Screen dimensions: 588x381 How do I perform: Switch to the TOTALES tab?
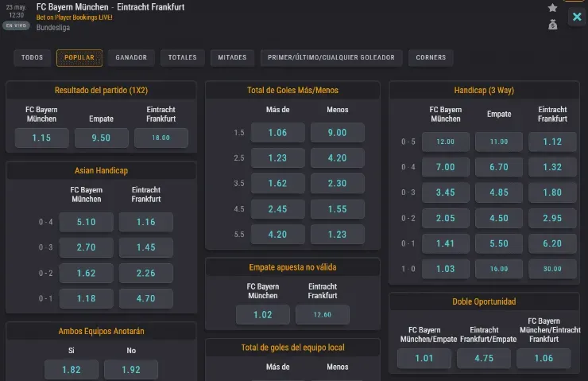[182, 57]
